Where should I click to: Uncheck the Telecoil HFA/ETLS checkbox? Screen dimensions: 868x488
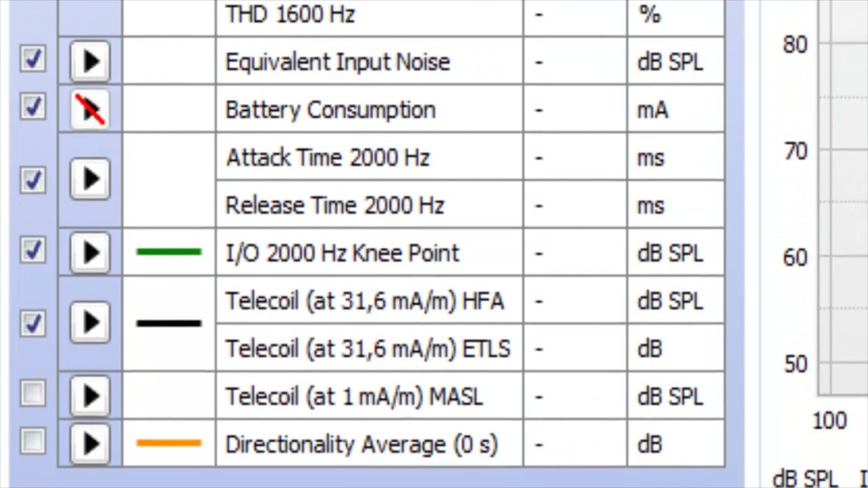tap(33, 323)
